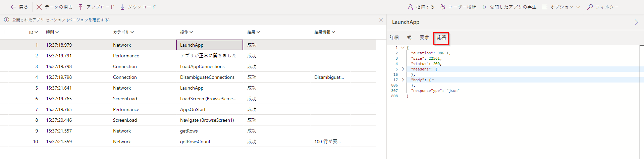Image resolution: width=644 pixels, height=159 pixels.
Task: Select データの消去 to clear data
Action: click(55, 7)
